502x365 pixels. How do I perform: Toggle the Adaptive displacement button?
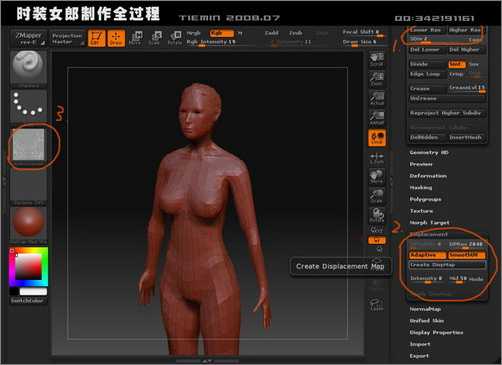point(427,255)
